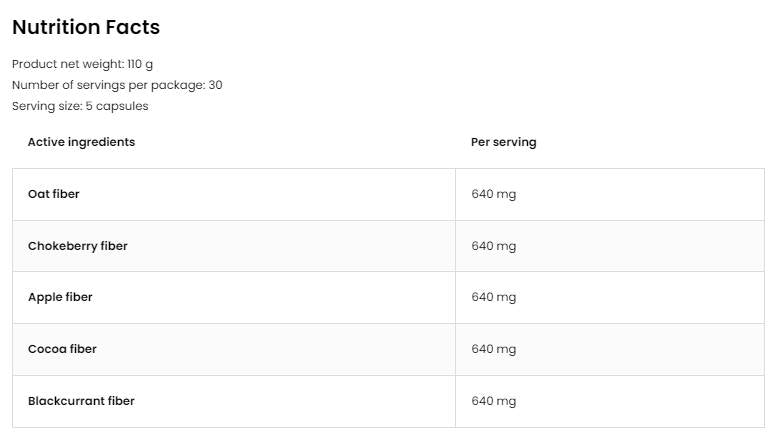Click the Active ingredients column header
This screenshot has width=773, height=439.
tap(81, 142)
